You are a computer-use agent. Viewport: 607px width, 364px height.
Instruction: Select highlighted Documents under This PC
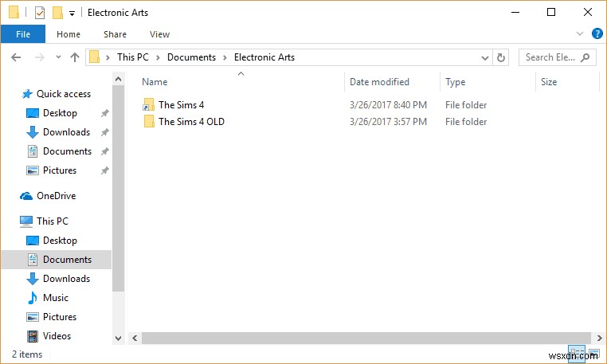(57, 260)
